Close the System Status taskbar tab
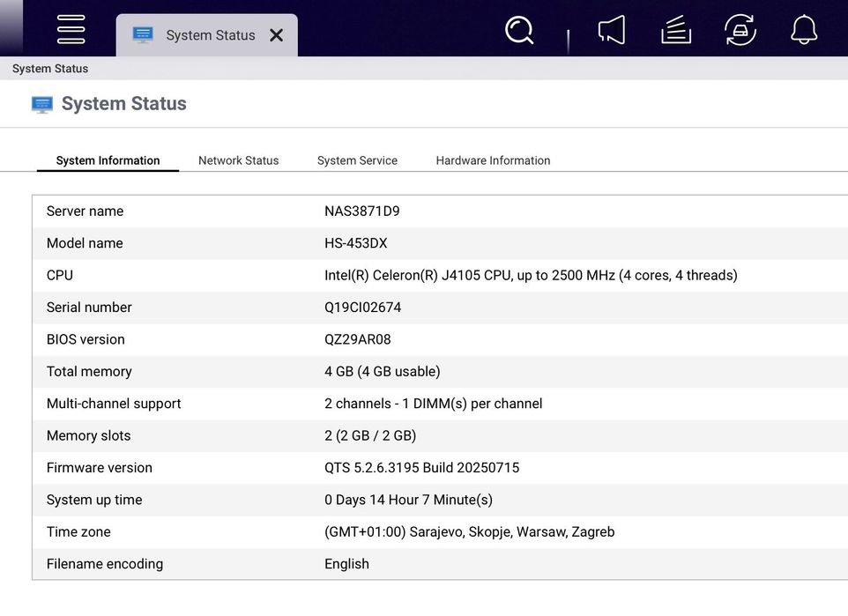 pyautogui.click(x=276, y=35)
